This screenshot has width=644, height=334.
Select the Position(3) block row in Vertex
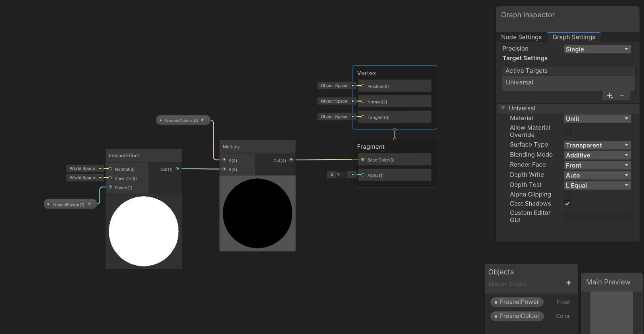point(394,86)
